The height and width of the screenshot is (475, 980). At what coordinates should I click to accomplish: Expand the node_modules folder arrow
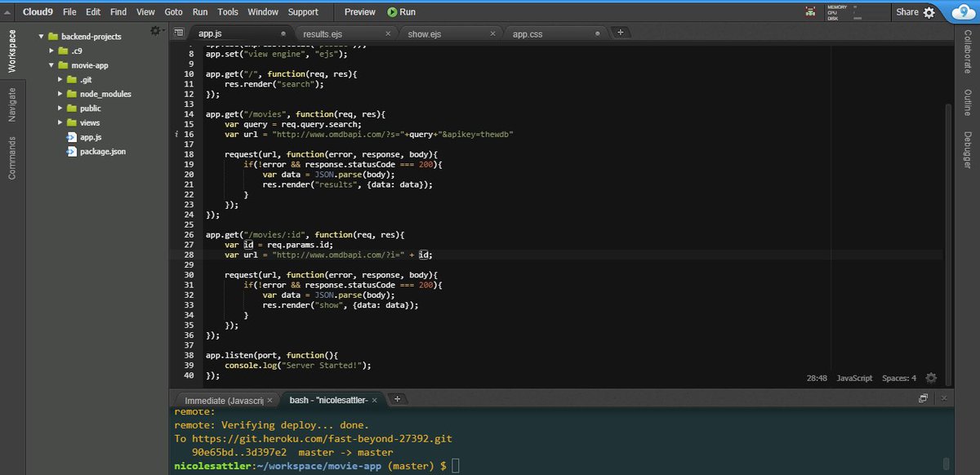pyautogui.click(x=61, y=94)
